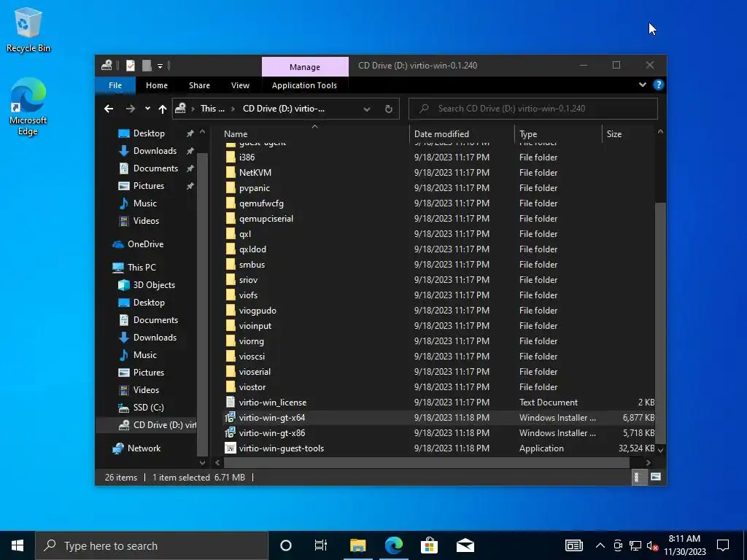This screenshot has width=747, height=560.
Task: Open the Application Tools tab
Action: [304, 85]
